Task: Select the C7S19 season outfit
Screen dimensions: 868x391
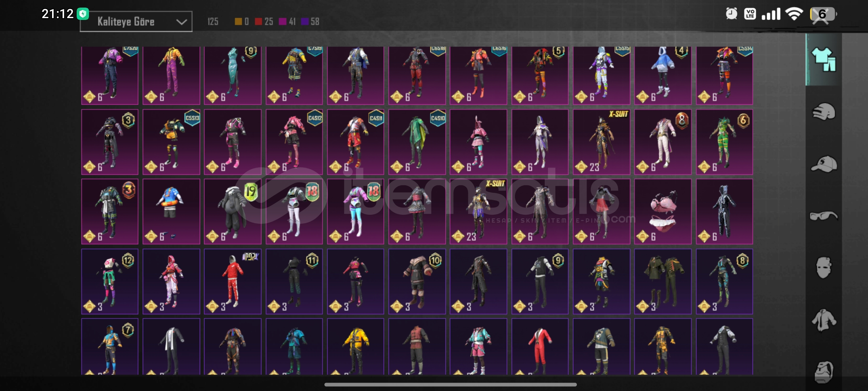Action: click(x=294, y=75)
